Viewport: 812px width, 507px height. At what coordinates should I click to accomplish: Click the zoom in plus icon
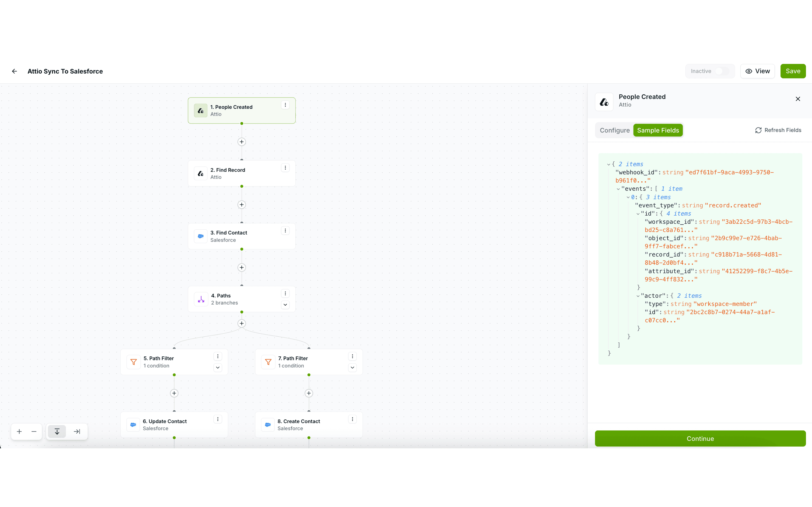19,432
